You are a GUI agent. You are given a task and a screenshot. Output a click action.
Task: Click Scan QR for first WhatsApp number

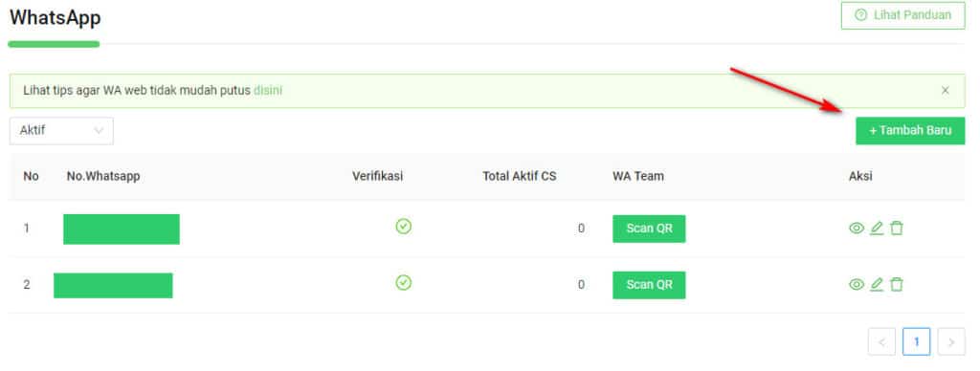[x=649, y=229]
